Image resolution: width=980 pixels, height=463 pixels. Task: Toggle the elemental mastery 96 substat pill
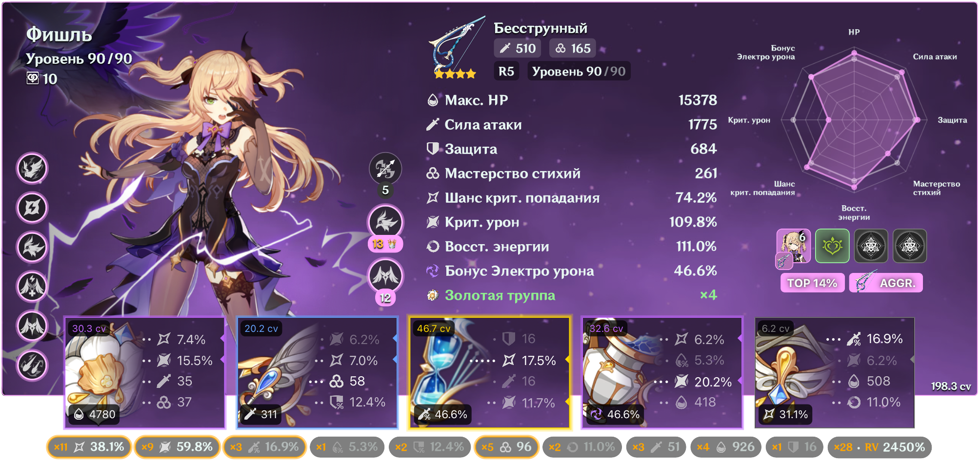coord(506,447)
